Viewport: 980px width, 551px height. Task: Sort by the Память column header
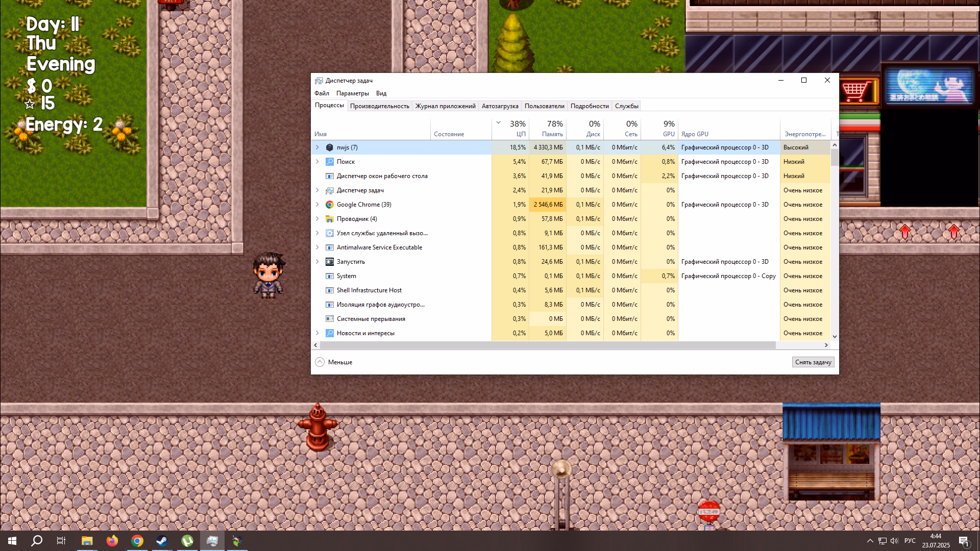pyautogui.click(x=548, y=129)
